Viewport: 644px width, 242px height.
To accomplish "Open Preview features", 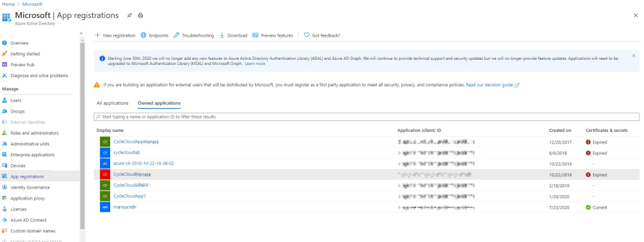I will pos(272,35).
